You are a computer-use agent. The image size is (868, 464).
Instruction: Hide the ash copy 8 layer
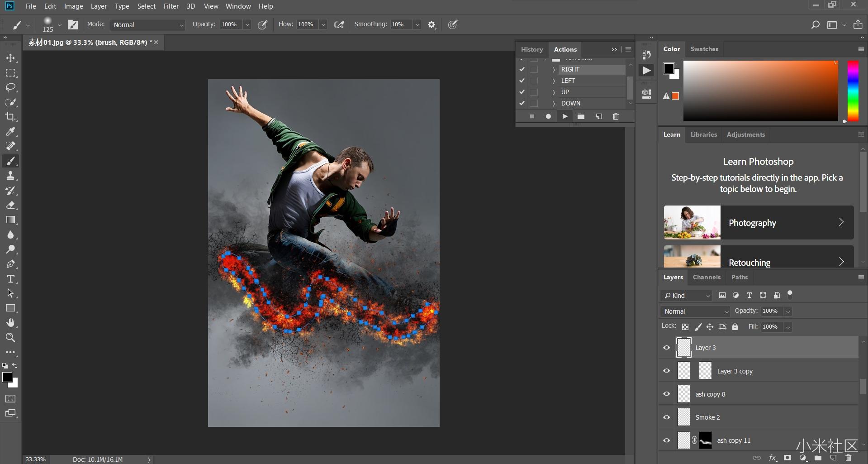[x=667, y=394]
